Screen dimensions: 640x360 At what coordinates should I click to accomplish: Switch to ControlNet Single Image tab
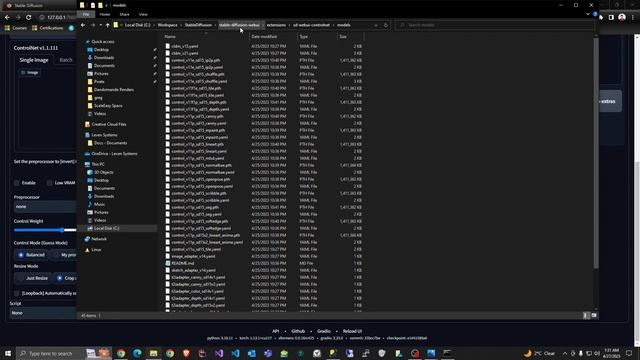[x=34, y=60]
